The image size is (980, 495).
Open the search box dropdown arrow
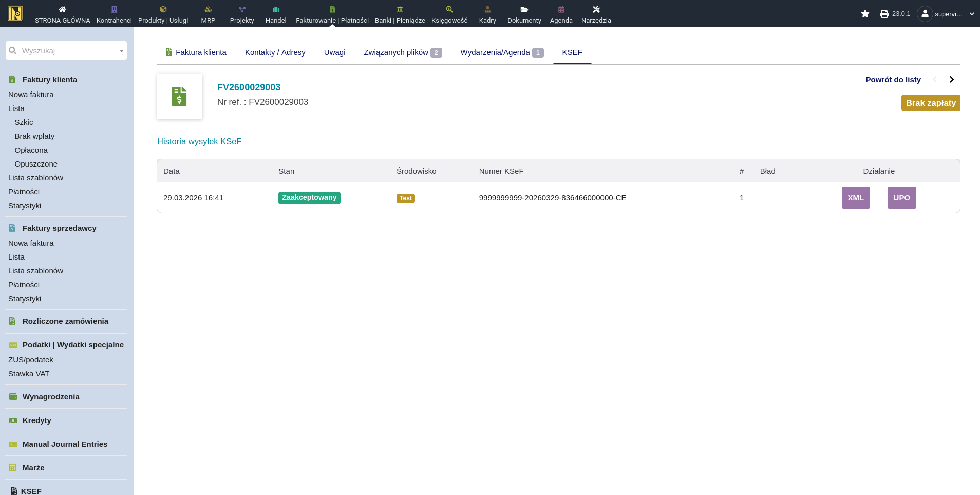point(121,51)
